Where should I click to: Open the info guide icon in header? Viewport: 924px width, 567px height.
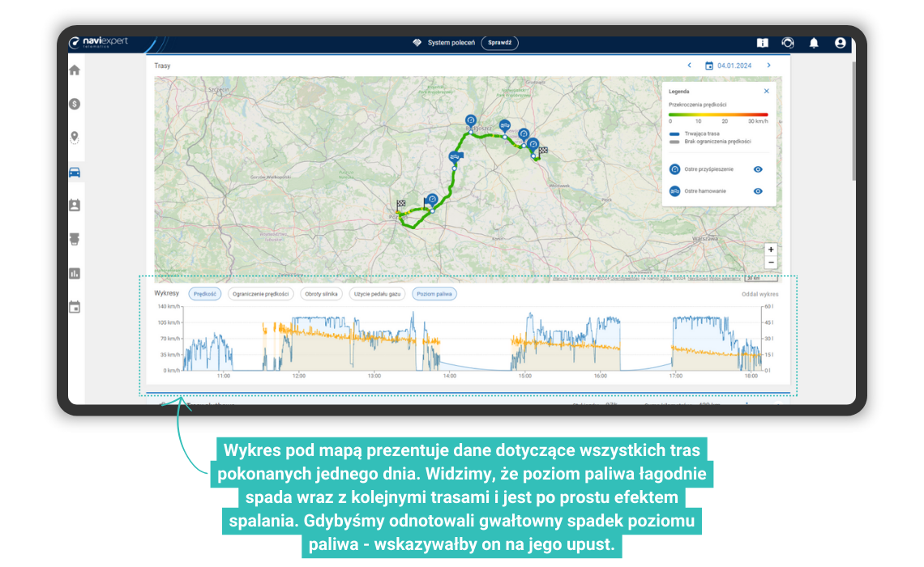pos(762,43)
